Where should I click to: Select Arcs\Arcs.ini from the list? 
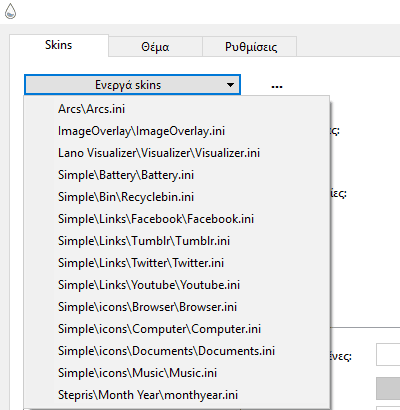pyautogui.click(x=177, y=109)
